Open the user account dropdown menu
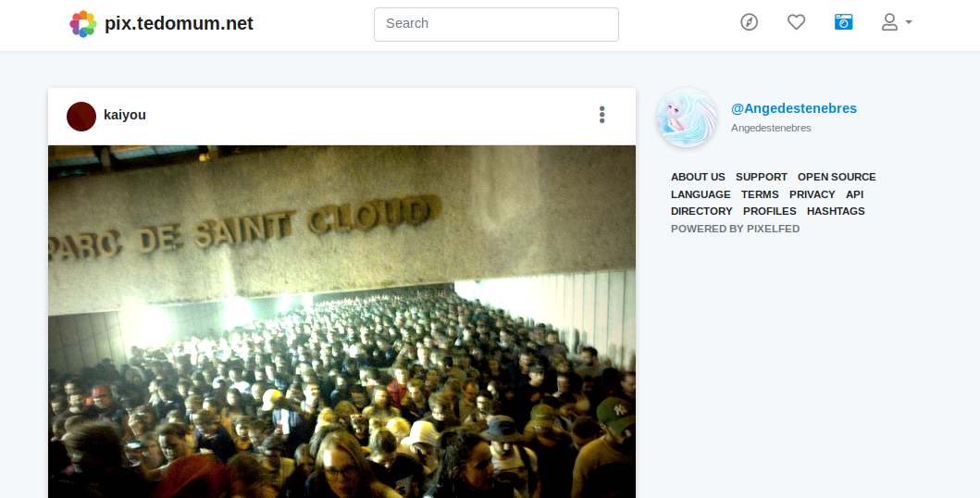The image size is (980, 498). [896, 22]
